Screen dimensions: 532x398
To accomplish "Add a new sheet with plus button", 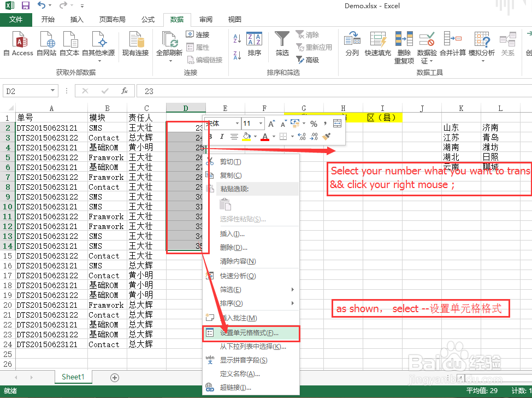I will coord(115,378).
